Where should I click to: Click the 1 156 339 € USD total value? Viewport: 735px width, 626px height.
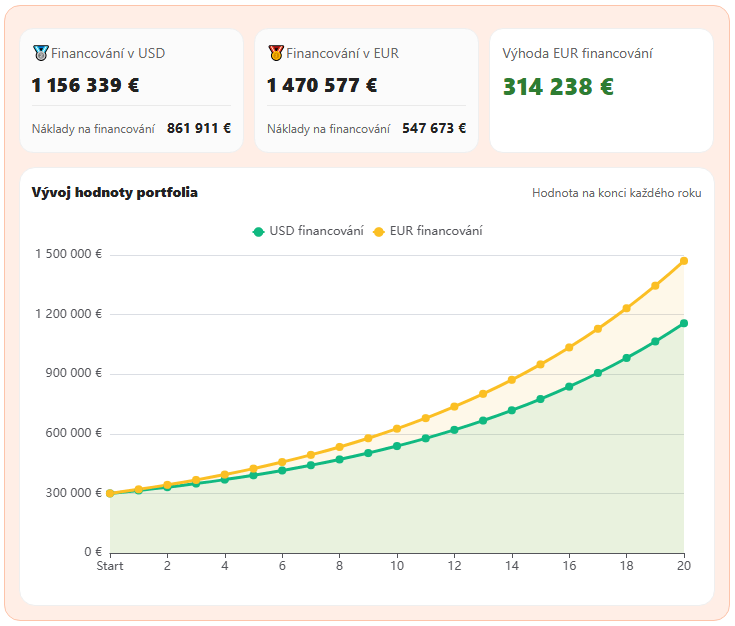coord(85,85)
